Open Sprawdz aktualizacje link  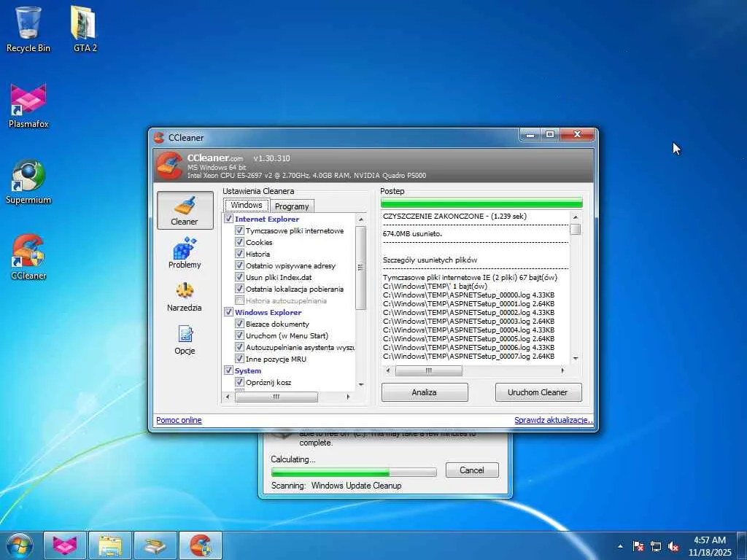click(x=553, y=420)
